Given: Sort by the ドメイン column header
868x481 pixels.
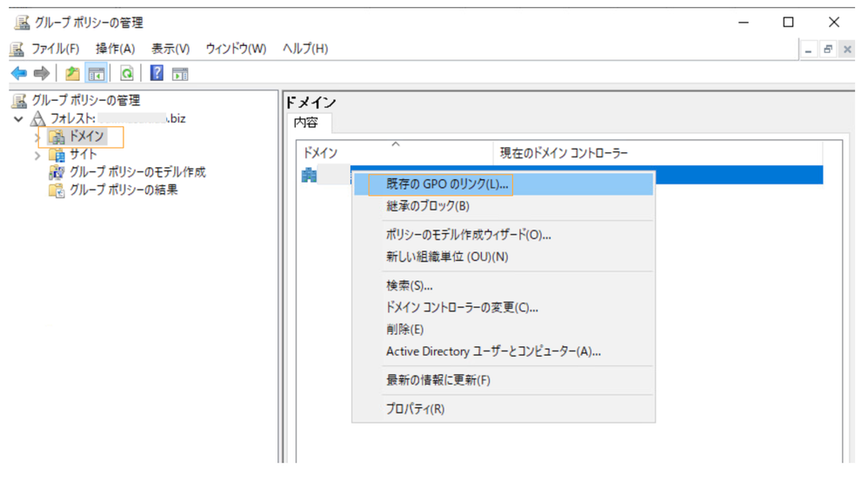Looking at the screenshot, I should pos(395,153).
